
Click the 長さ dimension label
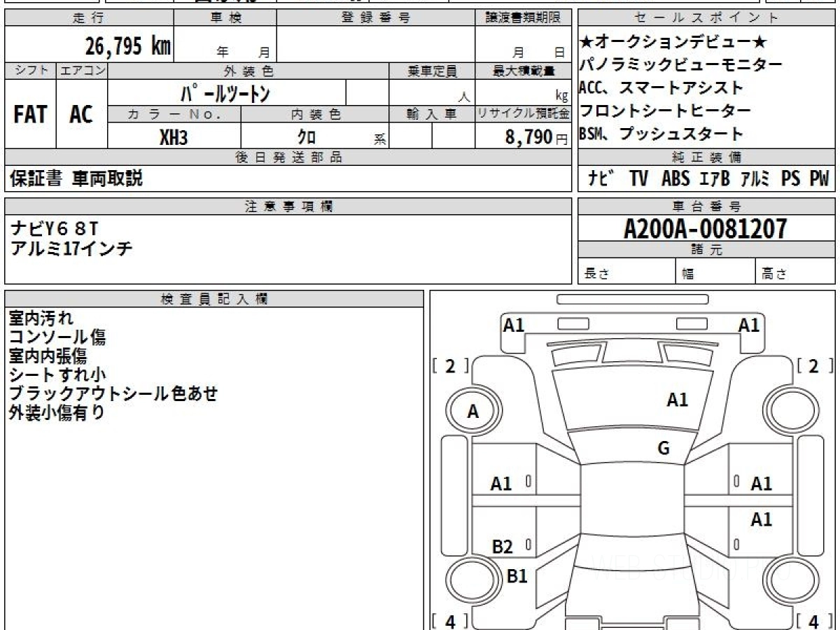(x=596, y=274)
